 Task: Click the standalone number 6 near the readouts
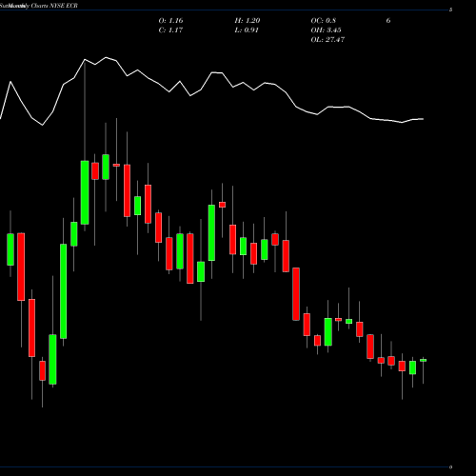tap(388, 21)
